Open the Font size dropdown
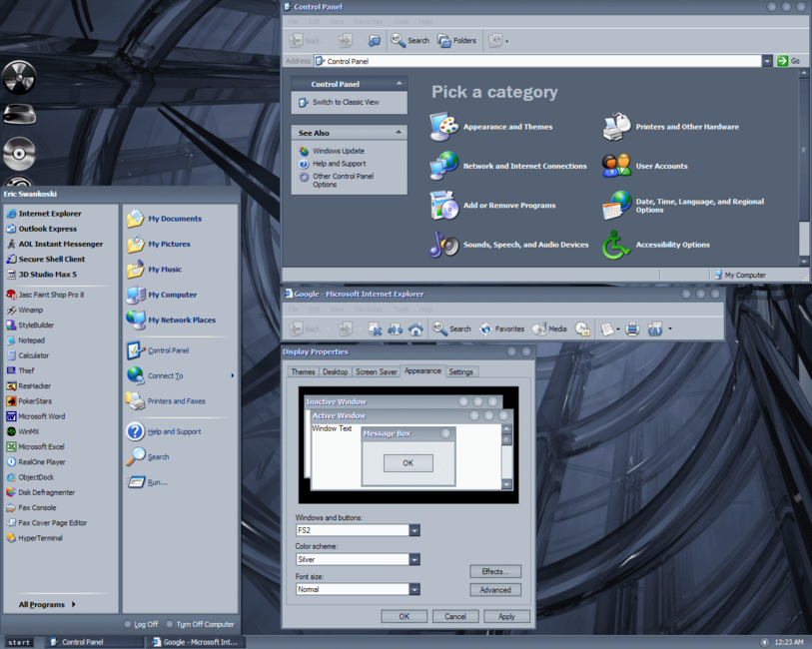812x649 pixels. [x=414, y=589]
